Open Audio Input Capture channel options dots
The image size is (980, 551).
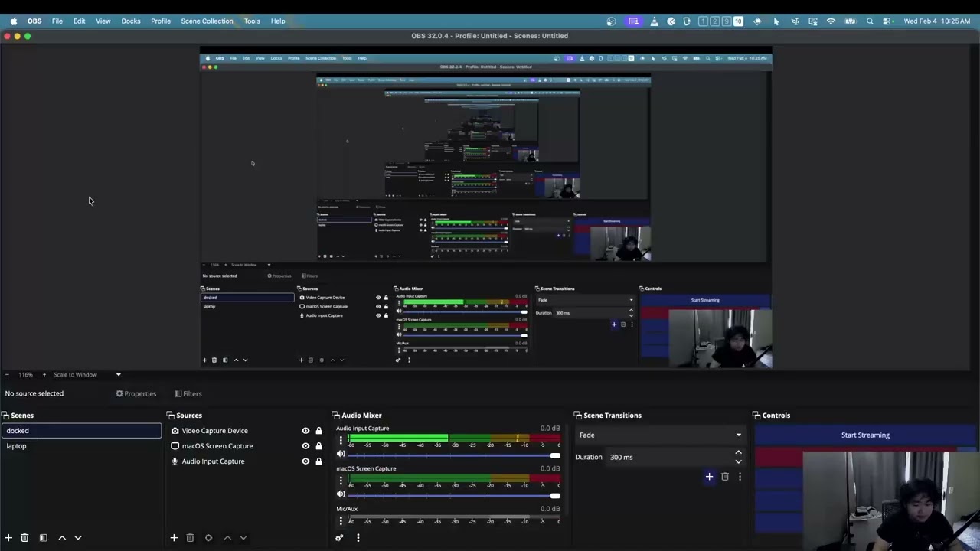coord(341,440)
